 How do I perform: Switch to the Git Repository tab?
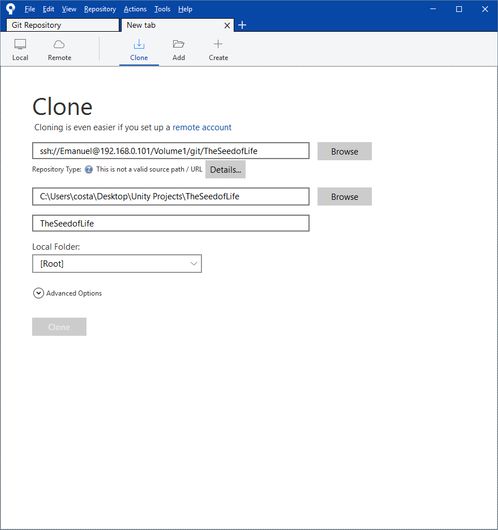(x=63, y=25)
